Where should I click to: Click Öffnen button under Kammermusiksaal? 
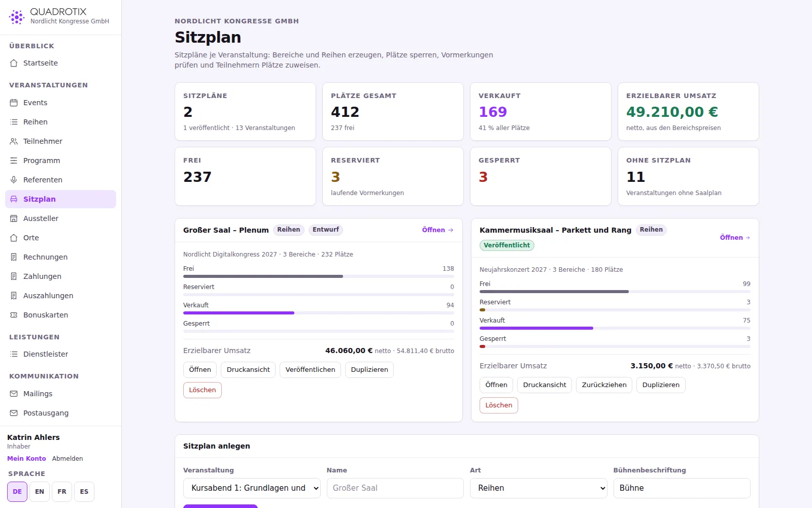pos(496,385)
